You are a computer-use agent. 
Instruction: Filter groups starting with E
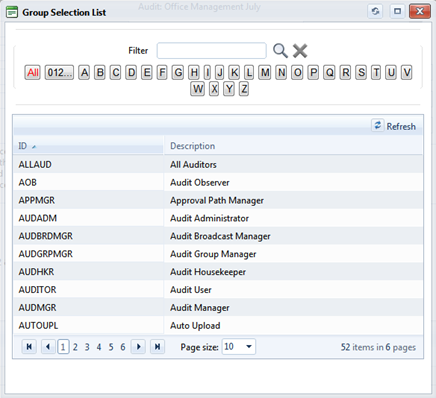click(x=147, y=72)
